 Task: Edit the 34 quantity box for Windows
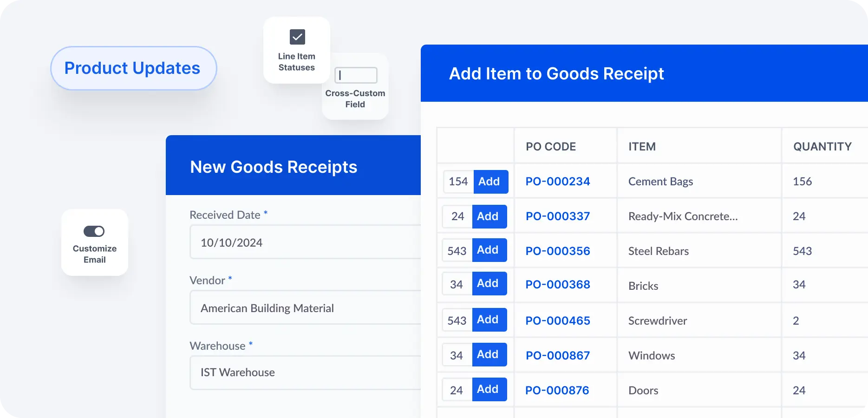click(x=457, y=355)
